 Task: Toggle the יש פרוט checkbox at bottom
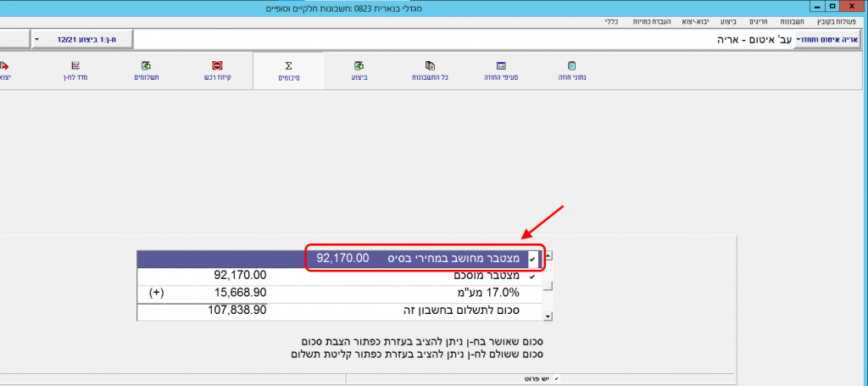click(x=556, y=378)
